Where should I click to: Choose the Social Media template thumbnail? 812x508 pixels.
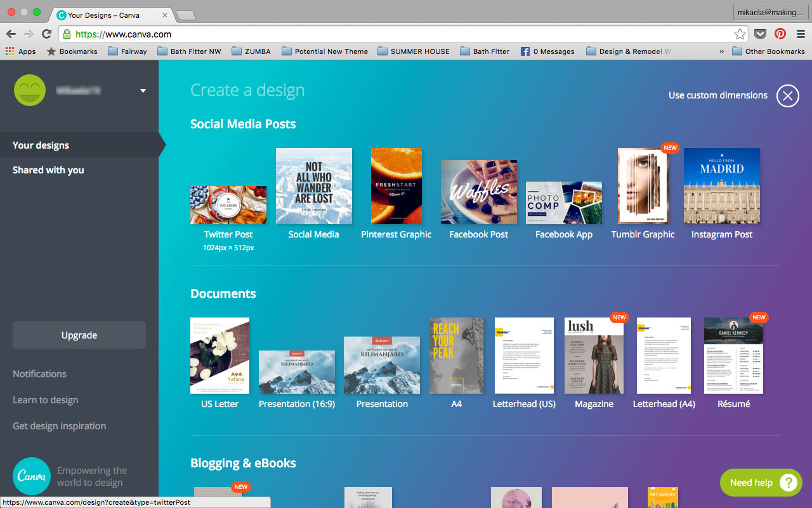coord(314,186)
